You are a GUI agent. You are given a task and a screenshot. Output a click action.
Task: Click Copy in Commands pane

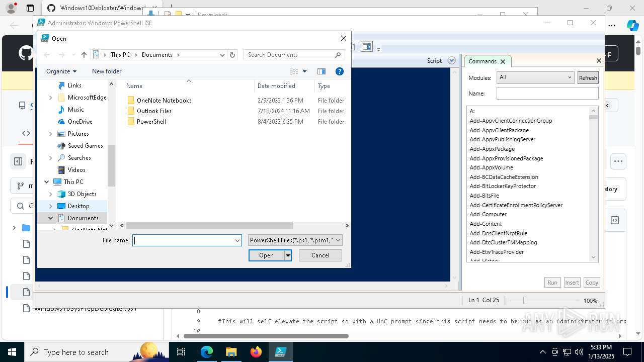[592, 283]
